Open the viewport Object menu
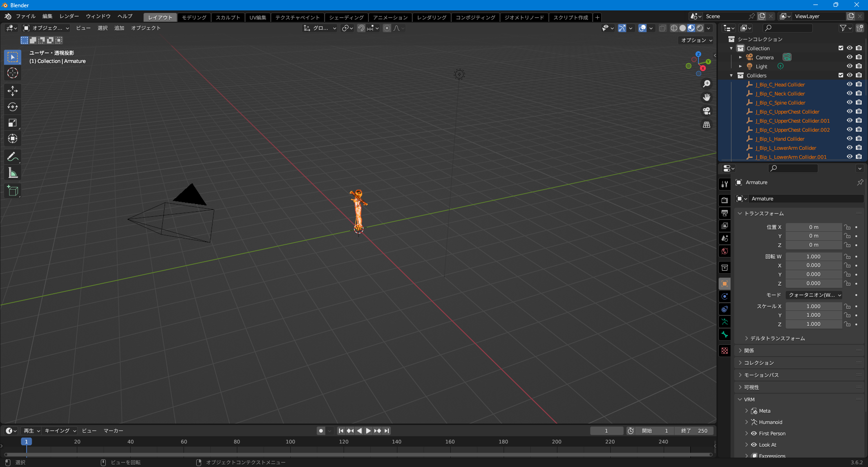868x467 pixels. click(x=146, y=28)
